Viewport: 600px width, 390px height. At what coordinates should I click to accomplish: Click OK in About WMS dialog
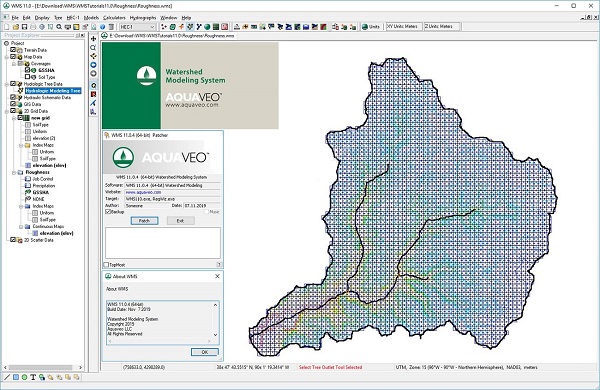(205, 352)
